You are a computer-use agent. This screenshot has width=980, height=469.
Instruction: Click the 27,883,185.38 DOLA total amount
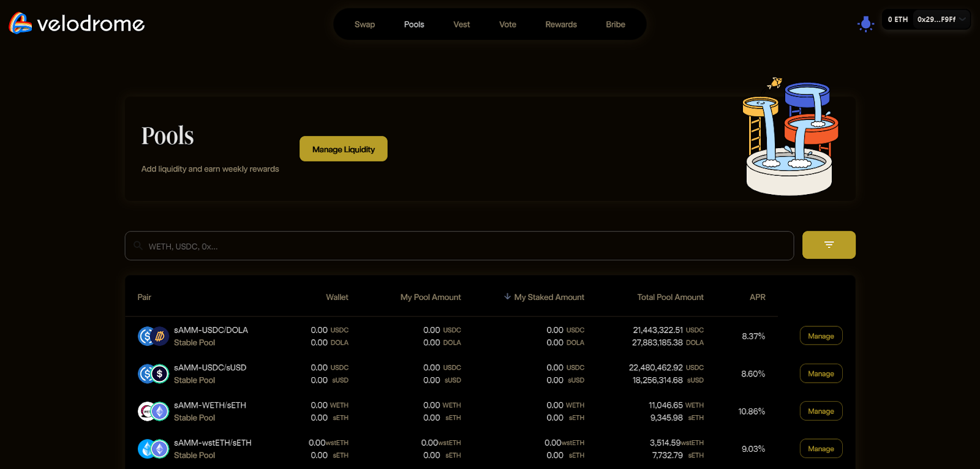(668, 342)
